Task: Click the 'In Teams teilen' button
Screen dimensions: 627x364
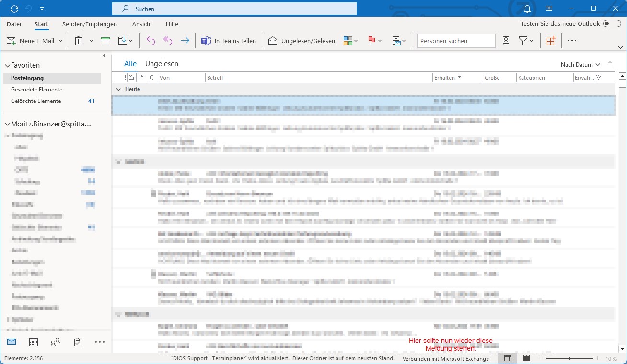Action: coord(228,41)
